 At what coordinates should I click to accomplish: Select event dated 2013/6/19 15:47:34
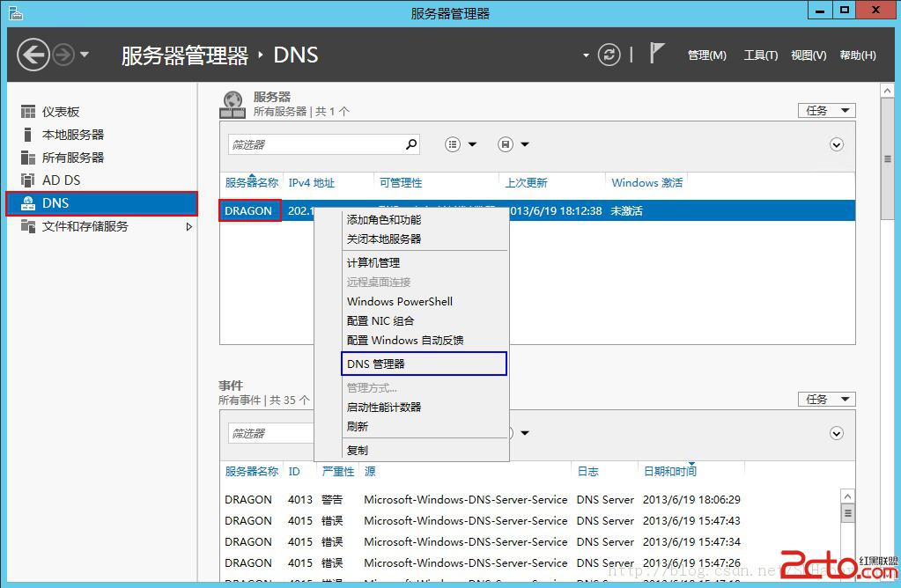click(x=528, y=542)
